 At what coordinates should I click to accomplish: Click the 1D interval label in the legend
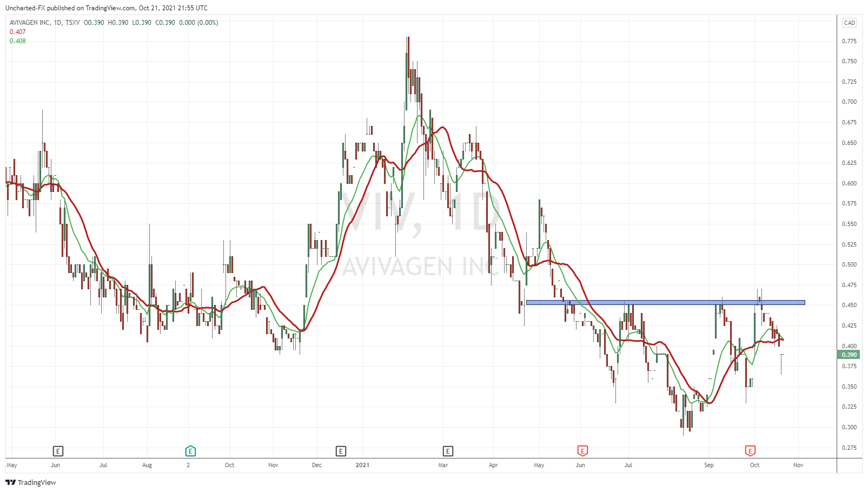(x=57, y=23)
